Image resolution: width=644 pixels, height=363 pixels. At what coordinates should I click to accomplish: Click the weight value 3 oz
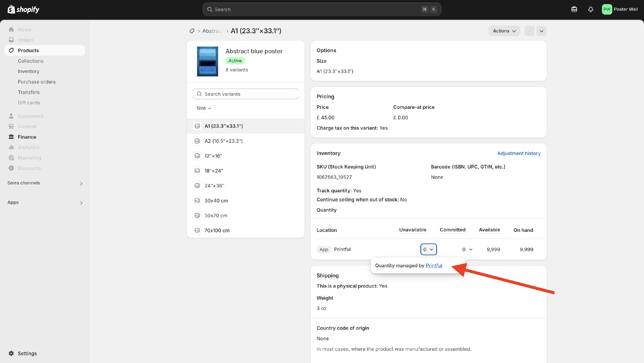[x=322, y=308]
